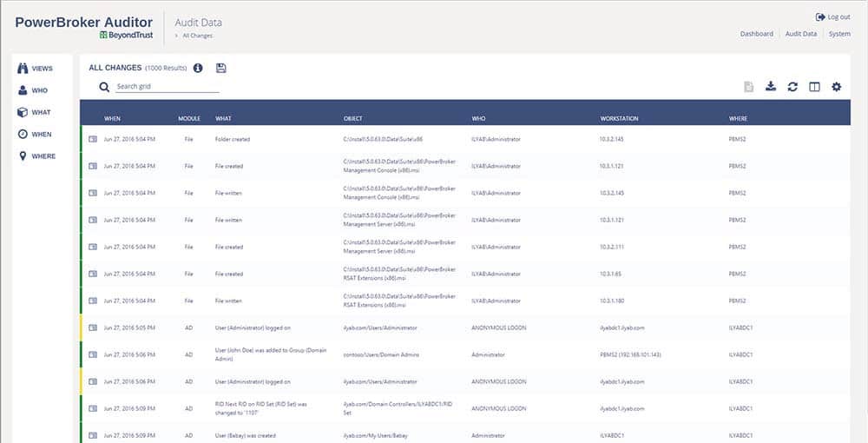Select the Who person icon in sidebar
The height and width of the screenshot is (443, 868).
pos(23,90)
